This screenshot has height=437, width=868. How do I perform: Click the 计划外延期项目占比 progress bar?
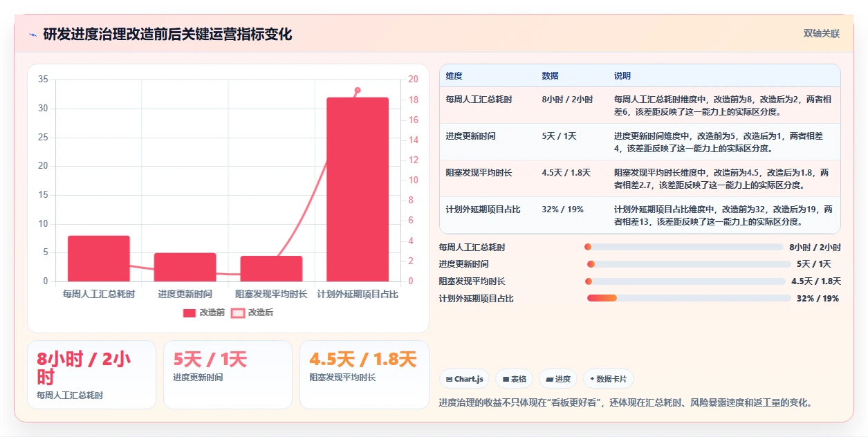point(689,298)
